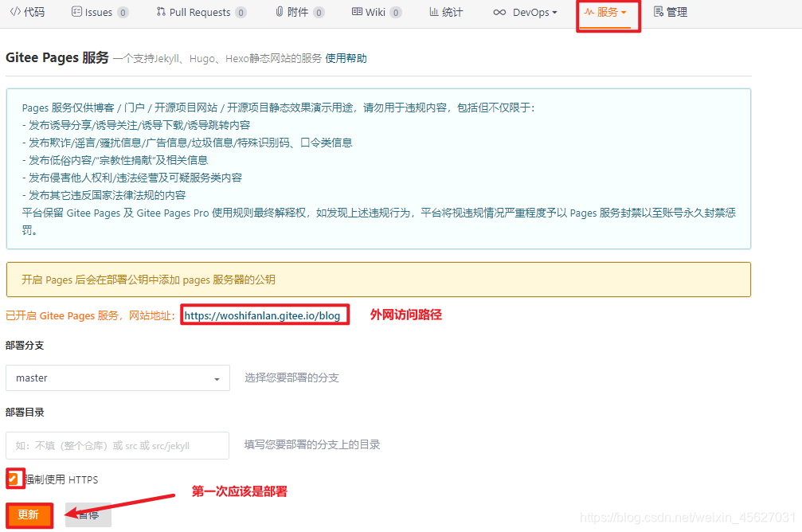The height and width of the screenshot is (532, 802).
Task: Expand the 服务 services dropdown
Action: coord(605,12)
